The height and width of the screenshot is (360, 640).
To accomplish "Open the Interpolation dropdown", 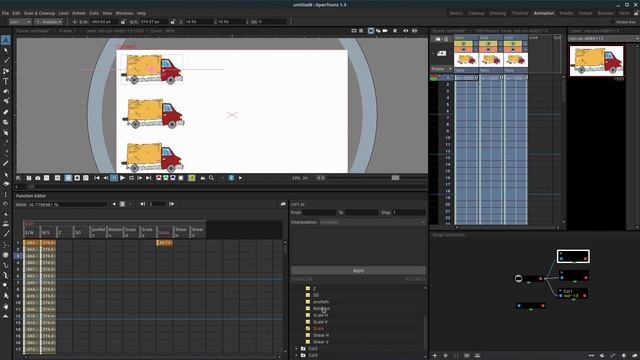I will [371, 222].
